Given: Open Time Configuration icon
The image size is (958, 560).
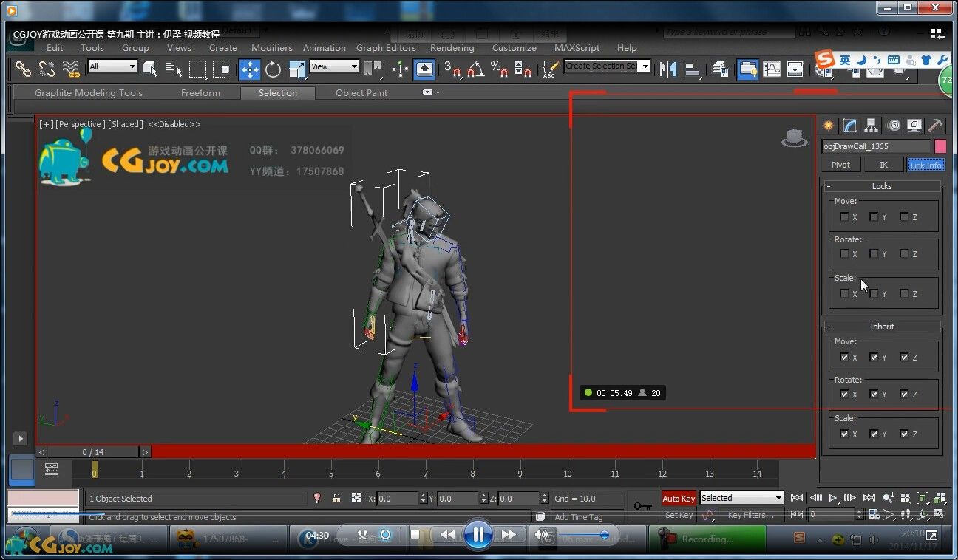Looking at the screenshot, I should 874,514.
